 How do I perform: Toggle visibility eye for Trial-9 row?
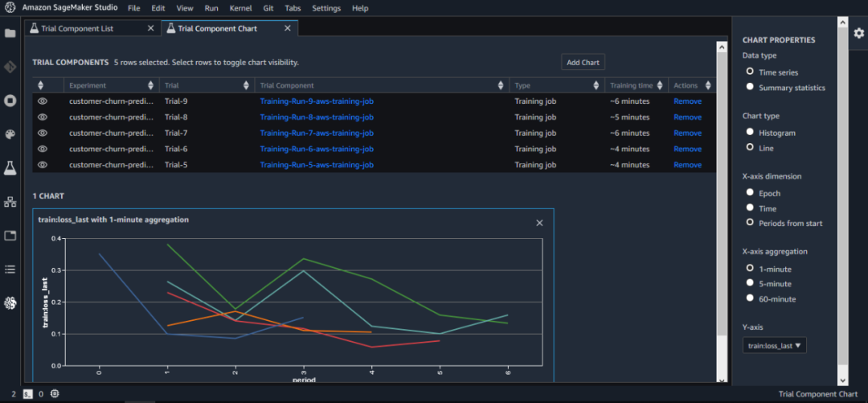pyautogui.click(x=43, y=101)
